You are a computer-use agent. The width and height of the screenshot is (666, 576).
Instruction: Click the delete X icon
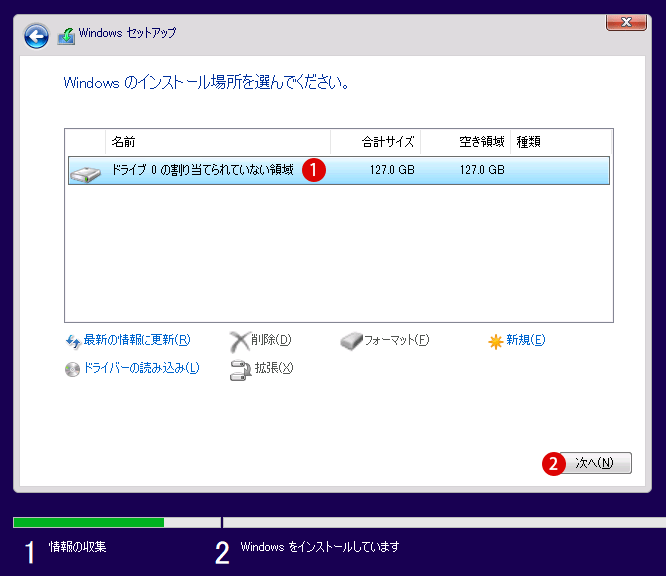[x=239, y=342]
